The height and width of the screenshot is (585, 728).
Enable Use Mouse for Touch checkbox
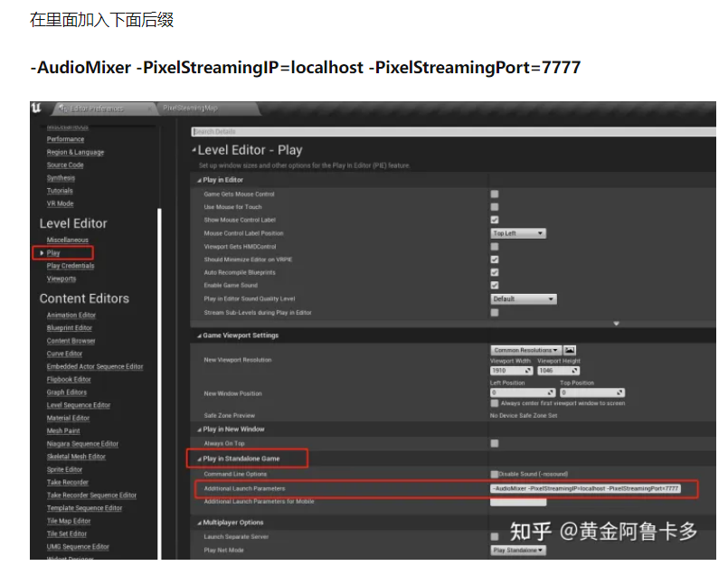(495, 207)
